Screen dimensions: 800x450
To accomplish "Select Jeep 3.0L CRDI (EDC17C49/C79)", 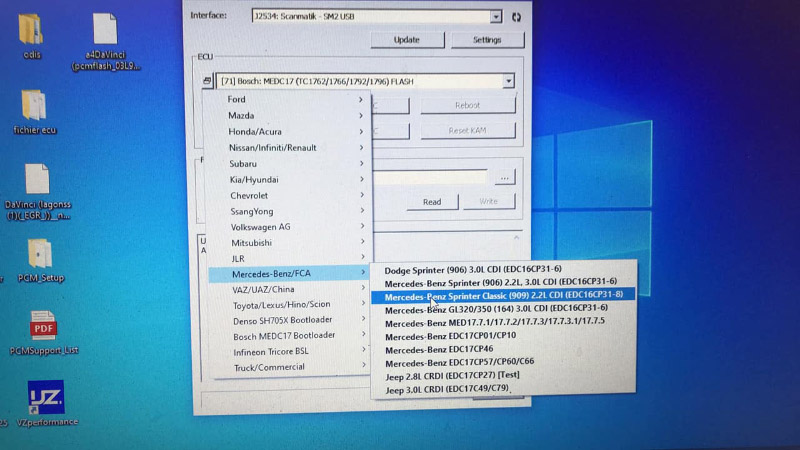I will click(x=503, y=388).
